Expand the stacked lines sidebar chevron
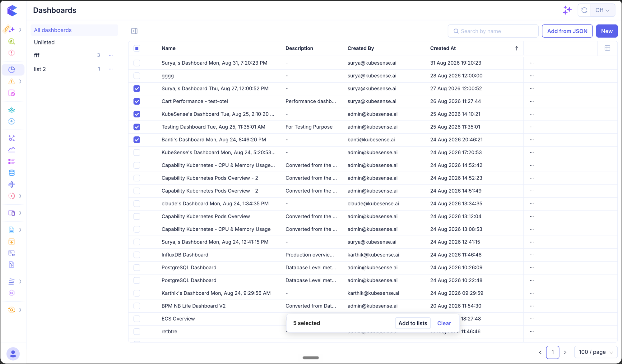 pos(20,281)
